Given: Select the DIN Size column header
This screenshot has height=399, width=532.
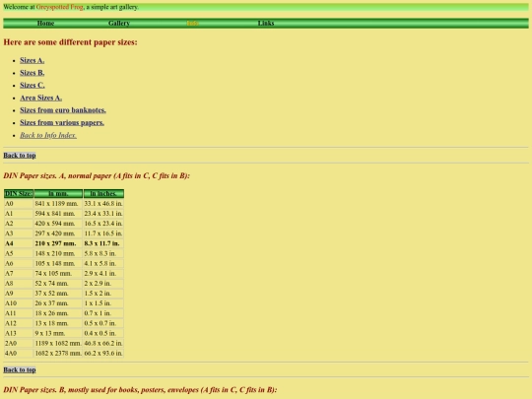Looking at the screenshot, I should coord(19,194).
